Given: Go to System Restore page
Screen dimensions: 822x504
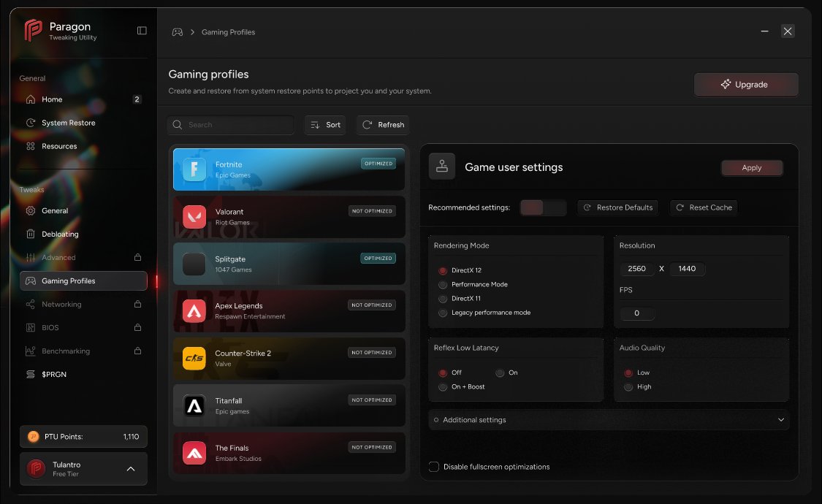Looking at the screenshot, I should 83,123.
